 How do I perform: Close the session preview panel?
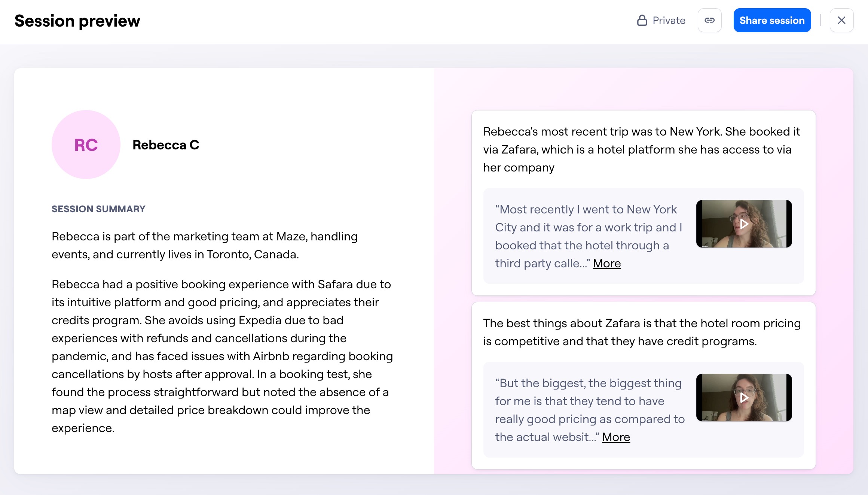[x=841, y=20]
